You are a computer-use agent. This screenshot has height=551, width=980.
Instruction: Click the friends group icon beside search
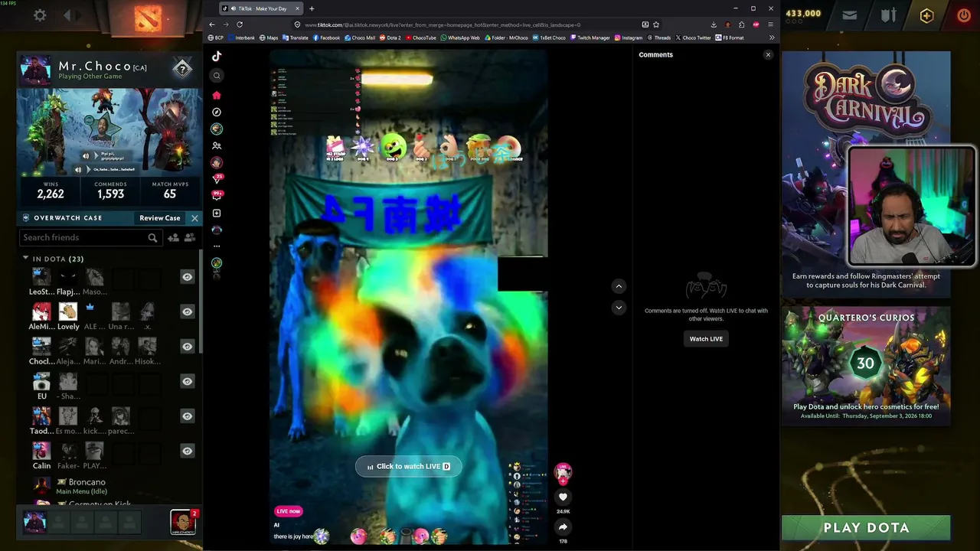(x=190, y=238)
